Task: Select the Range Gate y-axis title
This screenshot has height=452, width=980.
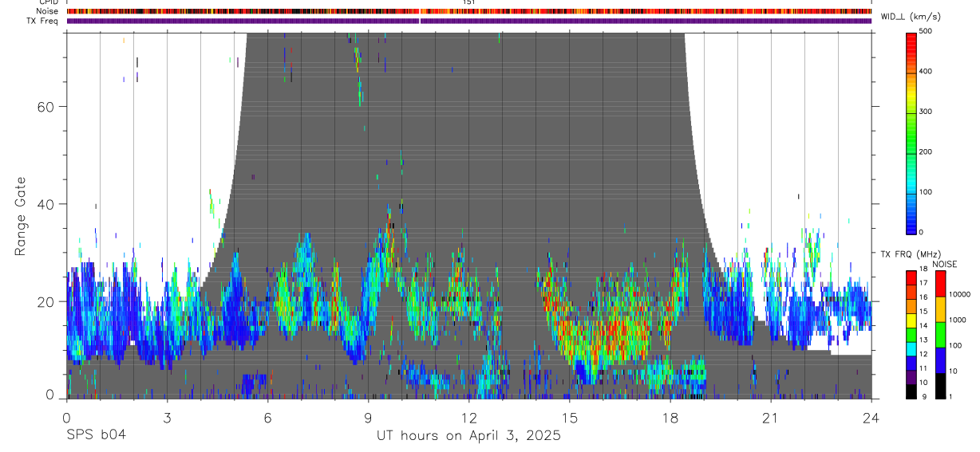Action: (x=21, y=216)
